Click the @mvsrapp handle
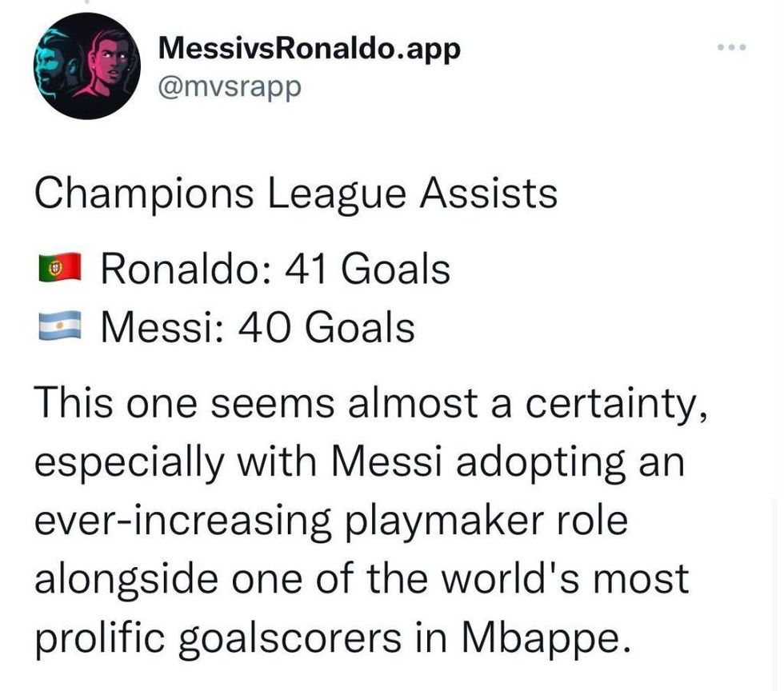The width and height of the screenshot is (784, 691). click(230, 88)
